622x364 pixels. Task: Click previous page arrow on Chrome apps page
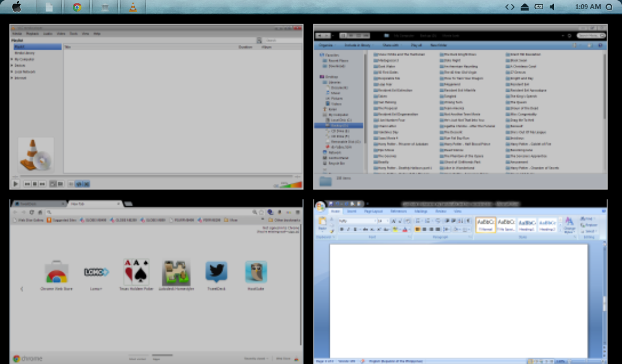(21, 289)
